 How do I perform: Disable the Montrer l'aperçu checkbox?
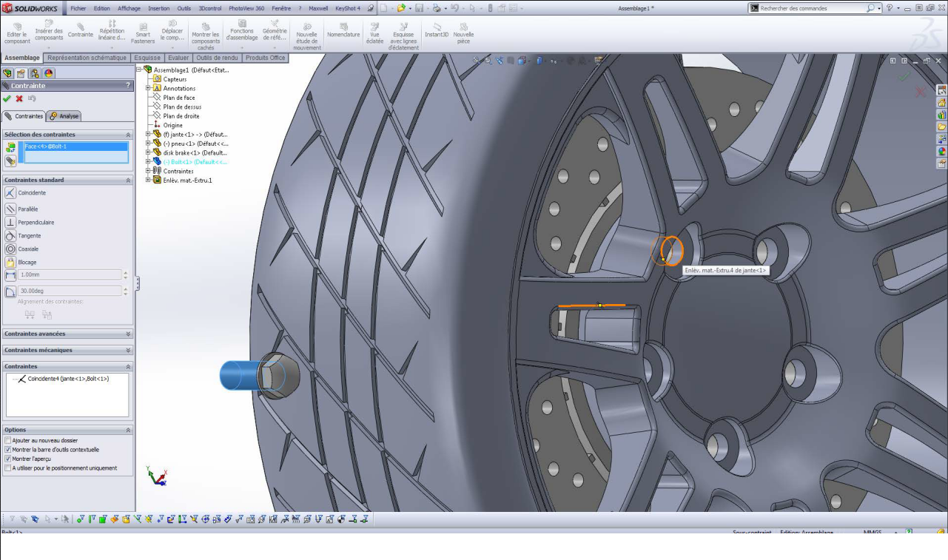[8, 459]
